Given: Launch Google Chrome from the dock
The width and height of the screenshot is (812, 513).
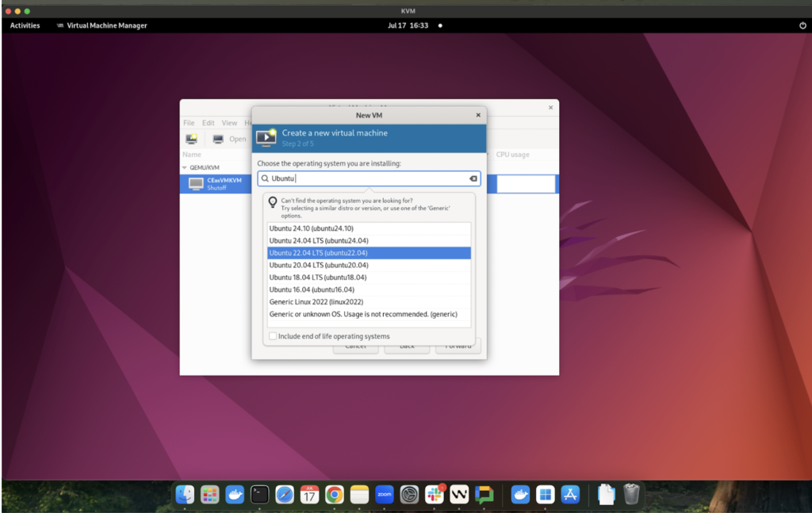Looking at the screenshot, I should click(x=334, y=494).
